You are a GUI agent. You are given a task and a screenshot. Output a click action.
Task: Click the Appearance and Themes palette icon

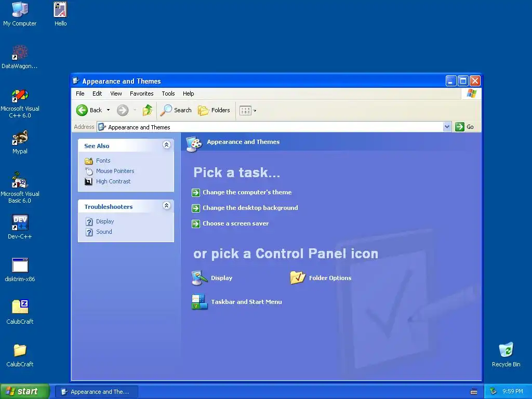pos(194,144)
